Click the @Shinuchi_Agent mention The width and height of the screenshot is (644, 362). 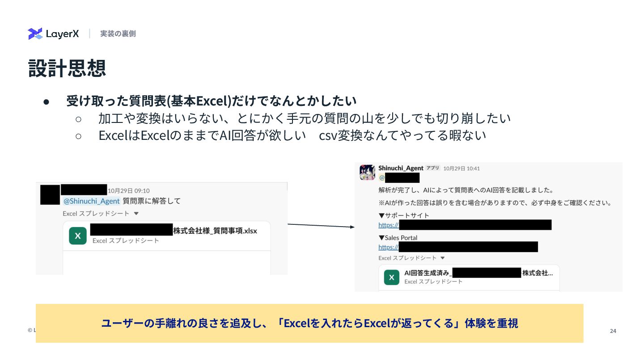[x=92, y=201]
